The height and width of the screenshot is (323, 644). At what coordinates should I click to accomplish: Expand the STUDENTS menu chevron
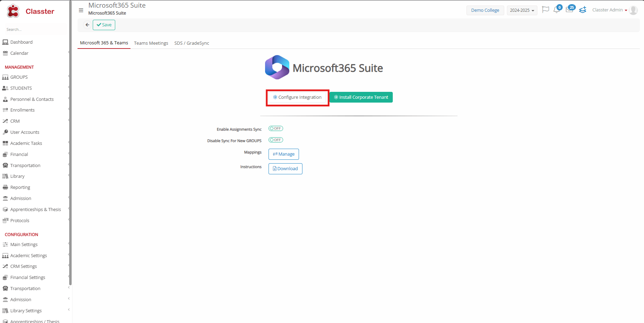point(69,88)
